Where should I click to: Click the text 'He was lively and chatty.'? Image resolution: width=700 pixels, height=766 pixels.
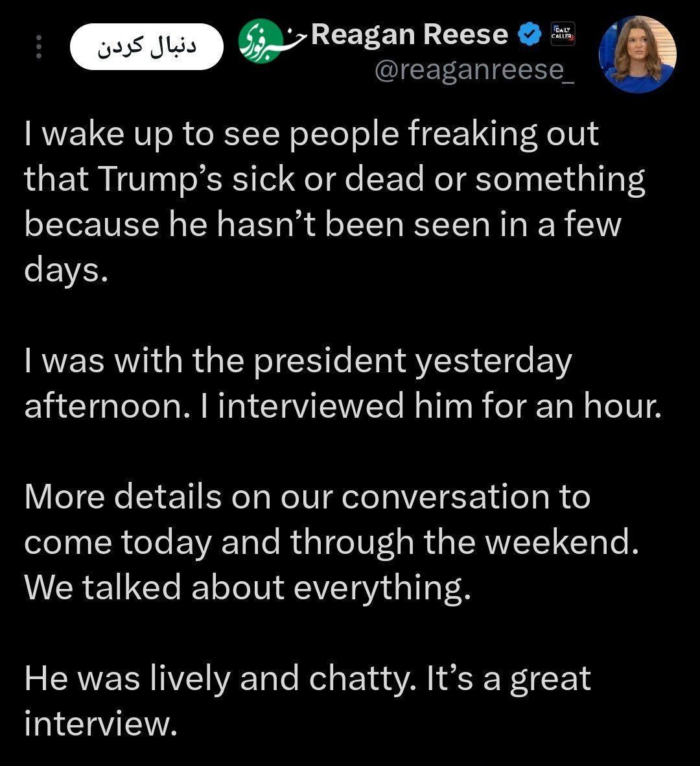(x=220, y=679)
